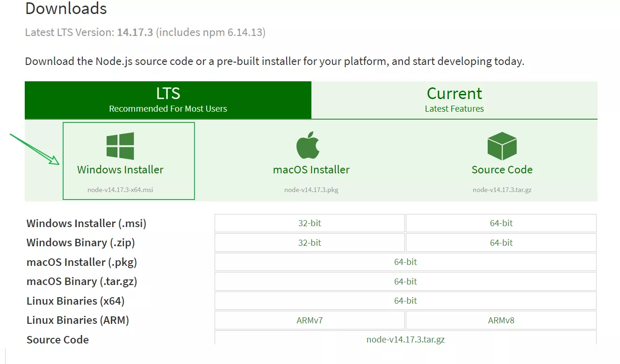
Task: Open the node-v14.17.3.tar.gz Source Code link
Action: 405,339
